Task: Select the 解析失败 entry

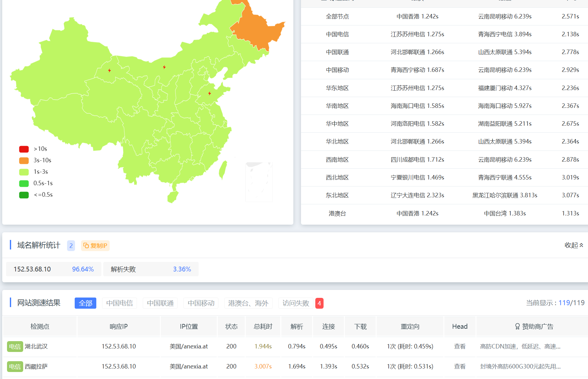Action: pyautogui.click(x=151, y=269)
